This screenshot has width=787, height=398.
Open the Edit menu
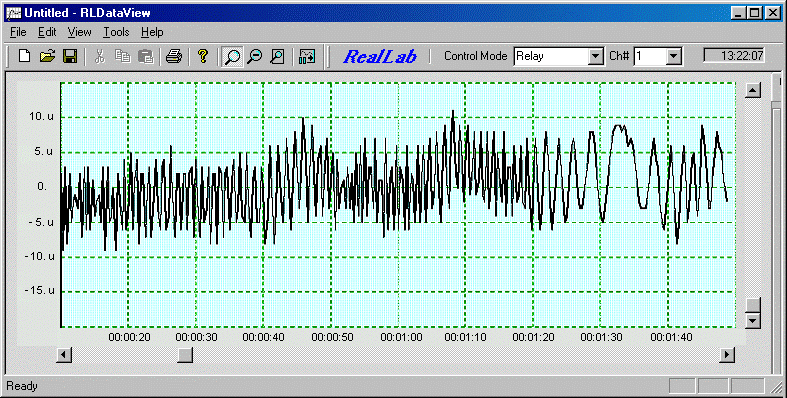47,32
